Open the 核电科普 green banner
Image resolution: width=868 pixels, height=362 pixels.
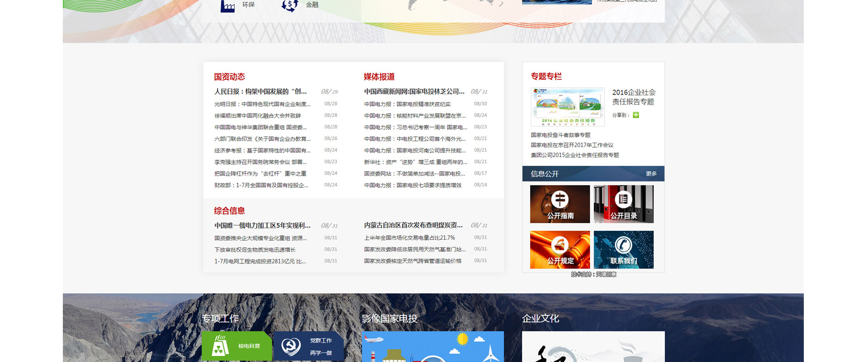(x=236, y=346)
